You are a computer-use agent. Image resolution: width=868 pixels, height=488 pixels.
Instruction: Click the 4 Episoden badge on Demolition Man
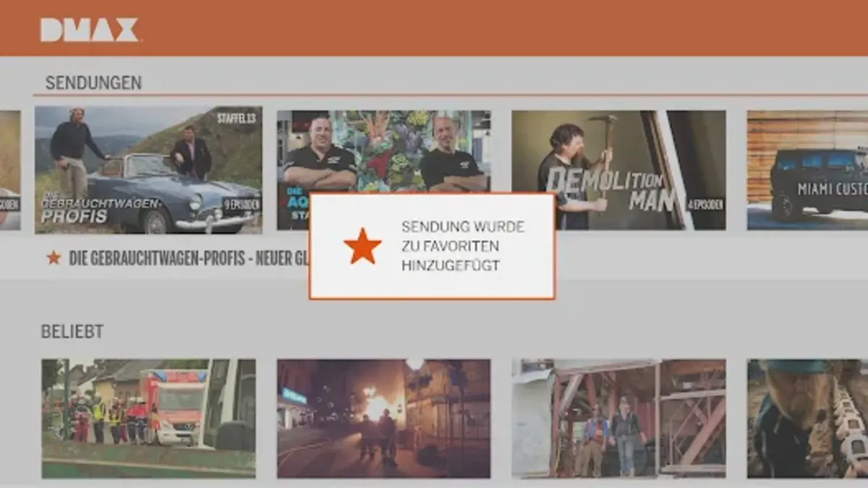tap(705, 205)
